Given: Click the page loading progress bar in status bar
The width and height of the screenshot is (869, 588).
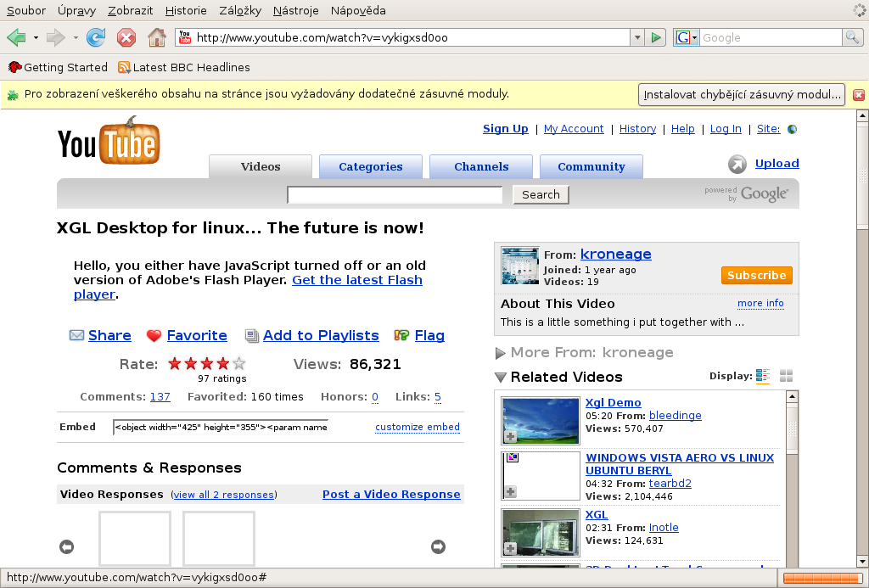Looking at the screenshot, I should tap(822, 578).
